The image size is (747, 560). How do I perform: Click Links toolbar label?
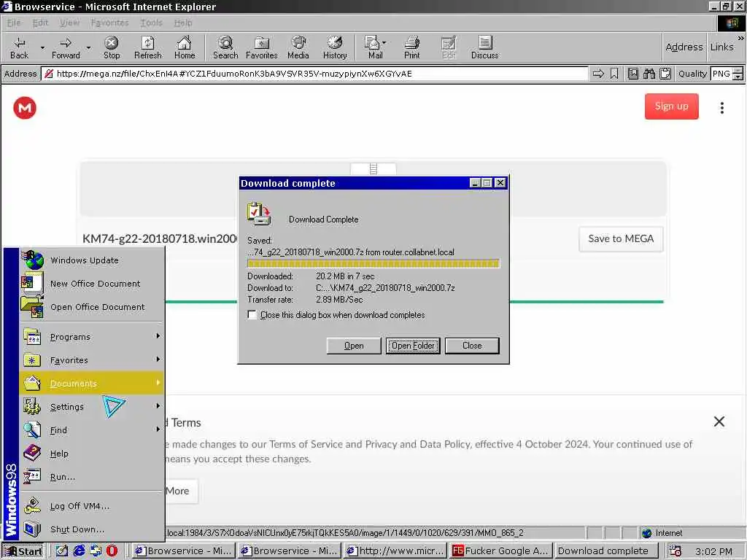pyautogui.click(x=721, y=47)
